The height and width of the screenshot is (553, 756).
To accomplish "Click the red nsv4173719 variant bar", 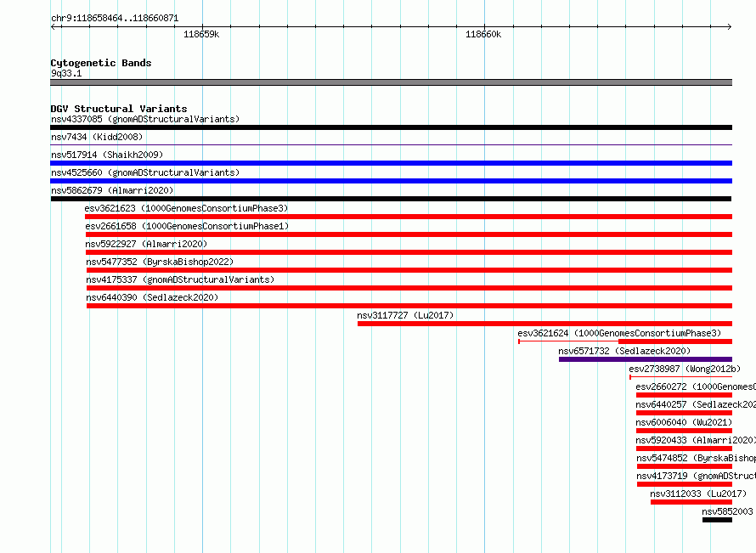I will click(685, 484).
